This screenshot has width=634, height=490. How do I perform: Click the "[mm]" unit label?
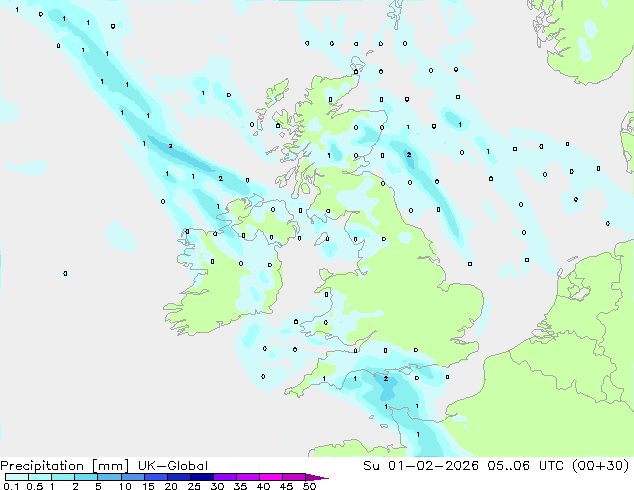tap(111, 466)
